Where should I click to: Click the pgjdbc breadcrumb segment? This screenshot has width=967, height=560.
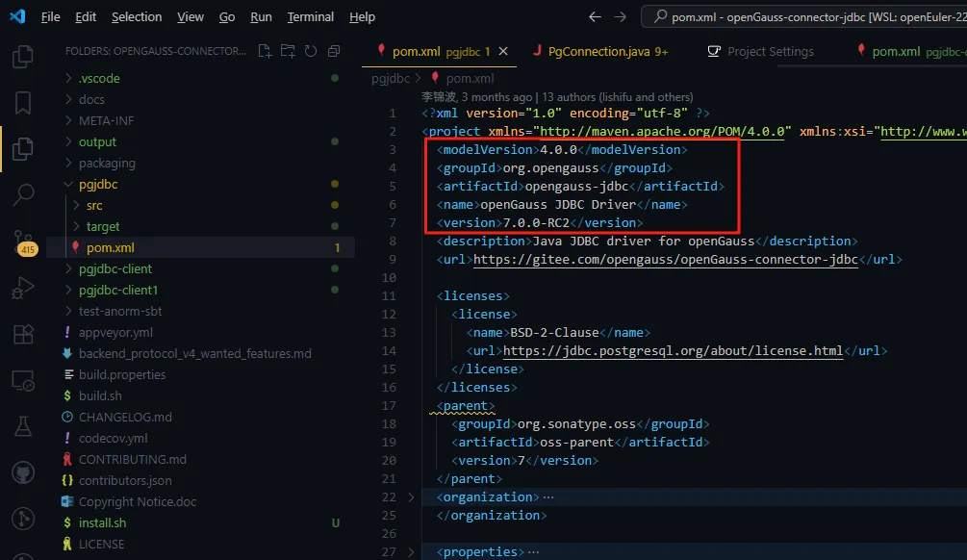[x=391, y=78]
